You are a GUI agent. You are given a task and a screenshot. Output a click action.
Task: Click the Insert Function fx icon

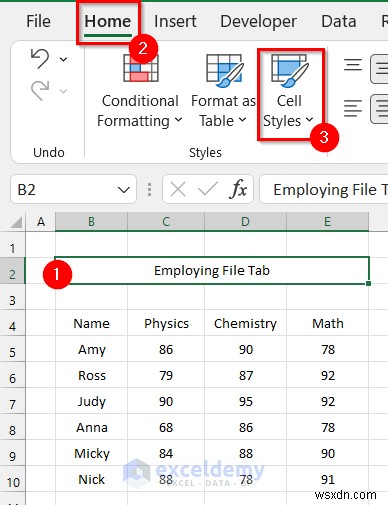tap(238, 189)
